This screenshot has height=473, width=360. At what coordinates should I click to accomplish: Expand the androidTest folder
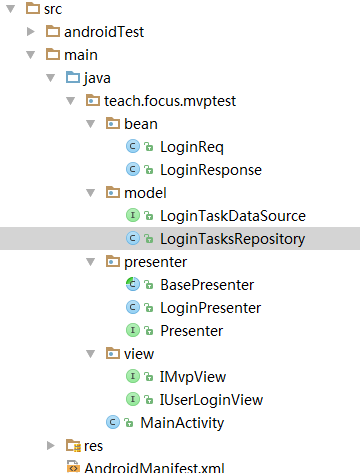coord(31,32)
